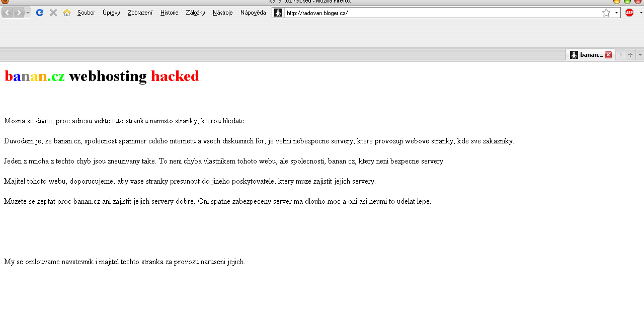Viewport: 644px width, 326px height.
Task: Reload the page with the blue refresh icon
Action: coord(40,13)
